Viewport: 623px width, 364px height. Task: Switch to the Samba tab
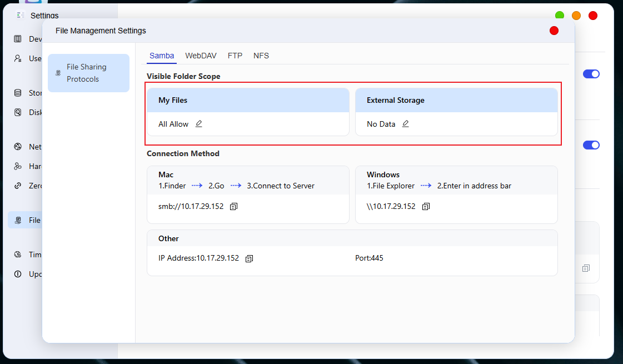162,56
